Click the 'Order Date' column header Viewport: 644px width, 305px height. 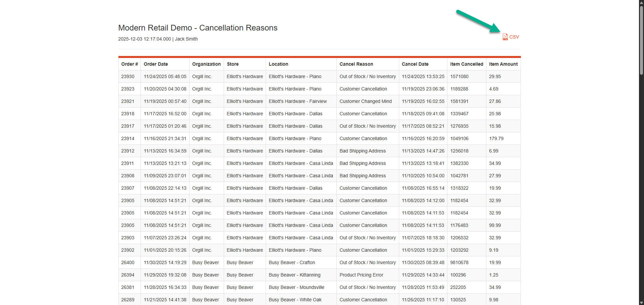[x=156, y=64]
